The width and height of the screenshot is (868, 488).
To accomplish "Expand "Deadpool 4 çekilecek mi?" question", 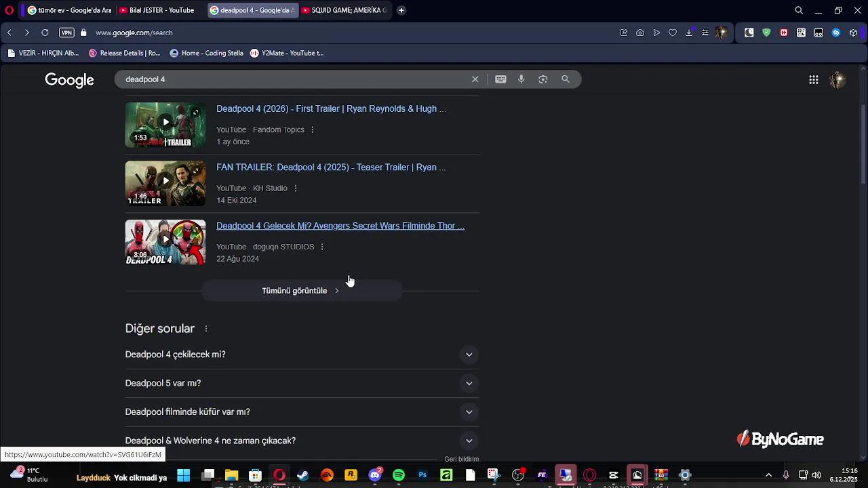I will [302, 354].
